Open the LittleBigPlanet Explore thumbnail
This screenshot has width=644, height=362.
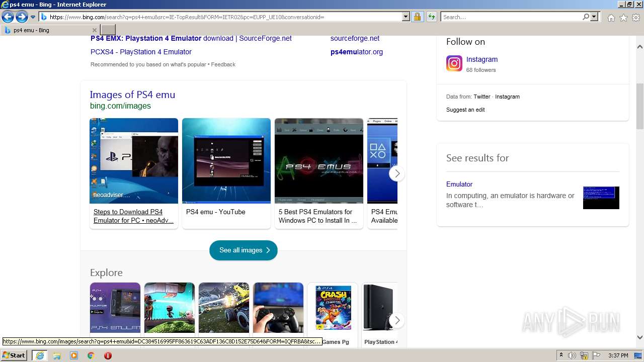170,308
